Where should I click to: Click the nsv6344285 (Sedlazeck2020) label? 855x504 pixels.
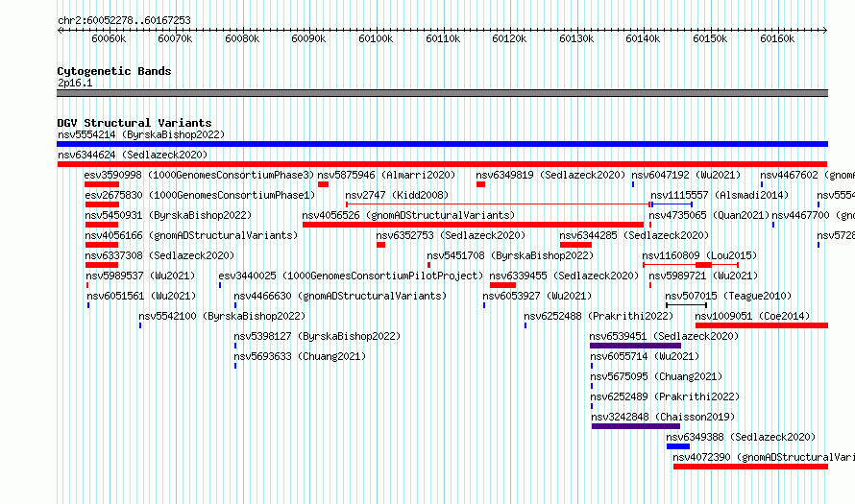pos(634,235)
